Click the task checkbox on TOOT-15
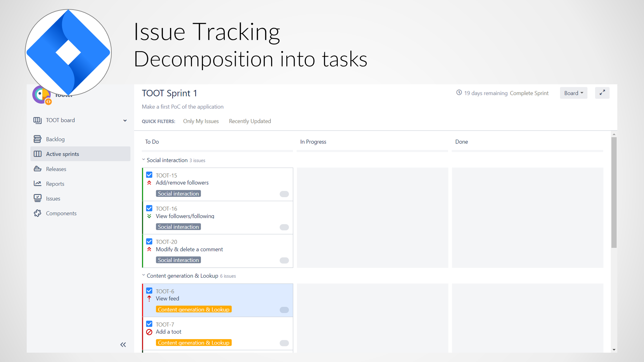644x362 pixels. pyautogui.click(x=149, y=175)
